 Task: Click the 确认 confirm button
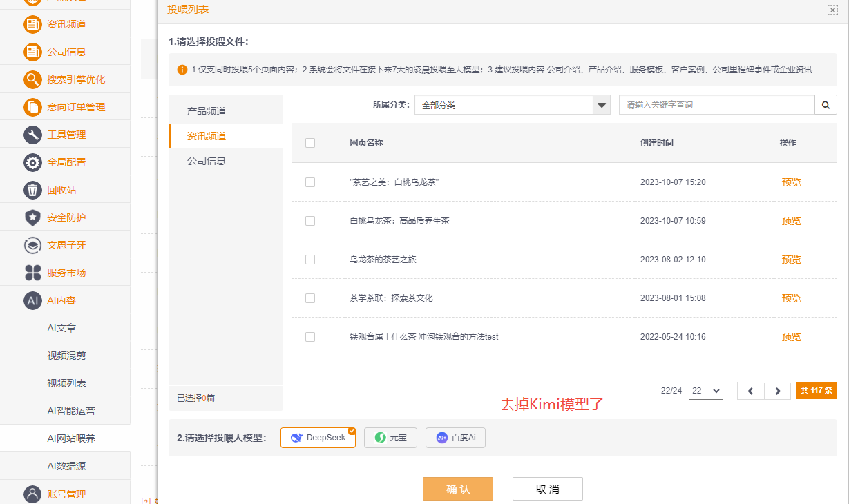[x=457, y=488]
